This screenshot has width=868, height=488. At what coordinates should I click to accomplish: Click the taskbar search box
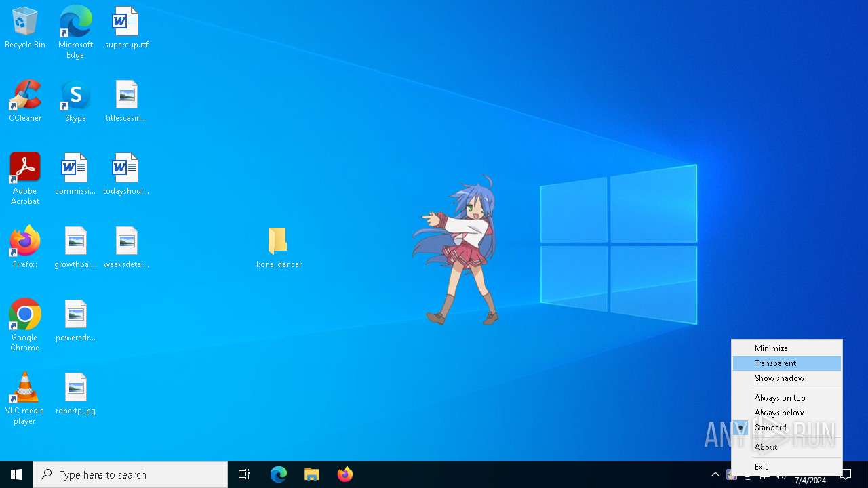pyautogui.click(x=130, y=474)
